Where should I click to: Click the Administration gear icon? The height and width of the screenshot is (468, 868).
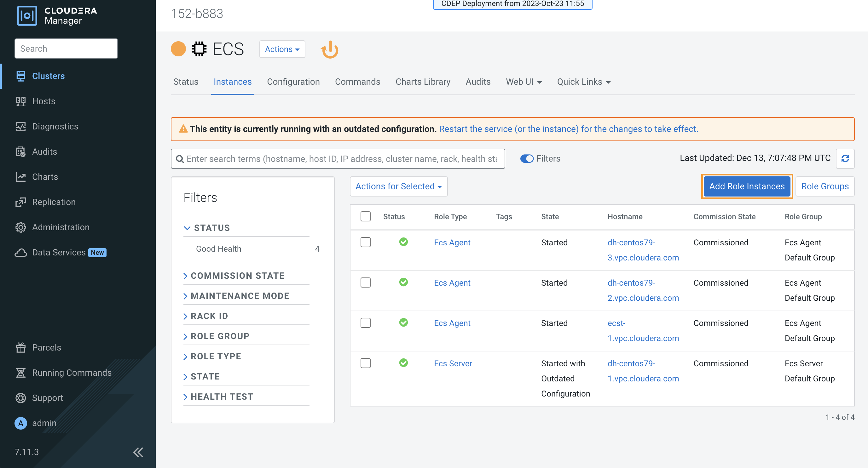(x=20, y=227)
